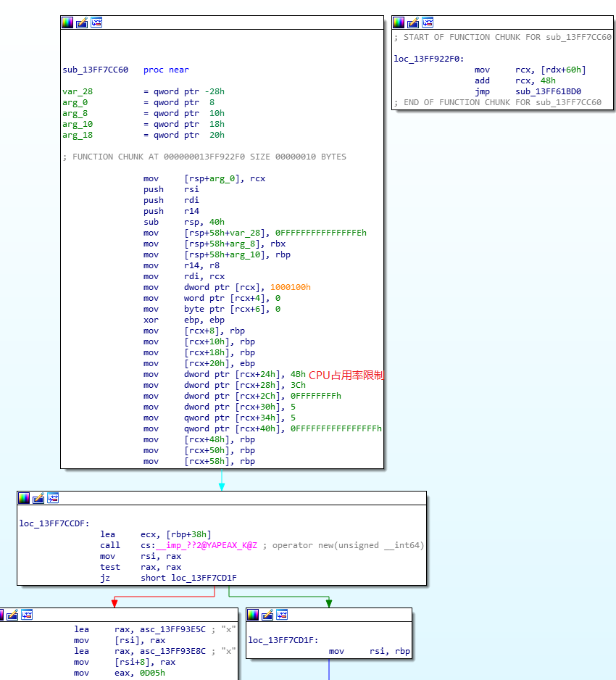616x680 pixels.
Task: Click arg_0 variable definition
Action: (138, 102)
